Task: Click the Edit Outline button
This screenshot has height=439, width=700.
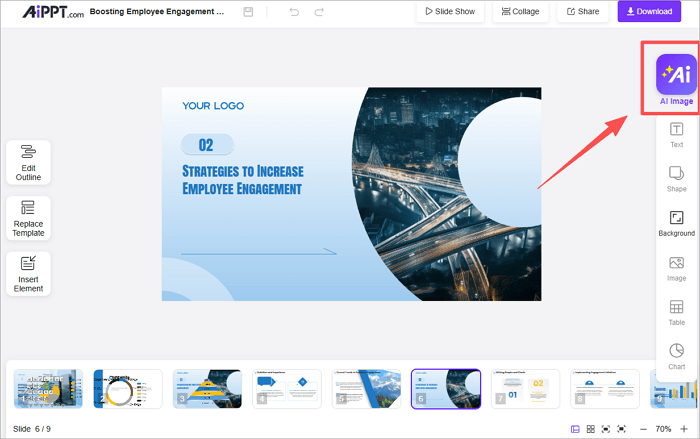Action: [28, 162]
